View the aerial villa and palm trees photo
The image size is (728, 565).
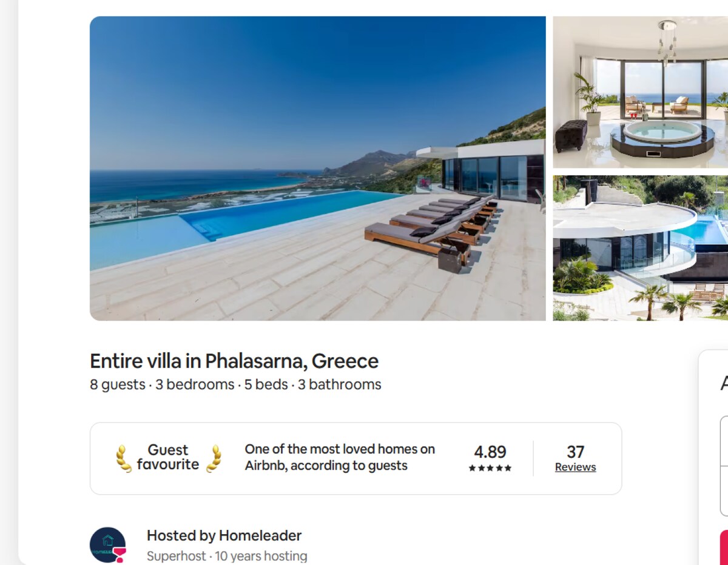pyautogui.click(x=641, y=249)
